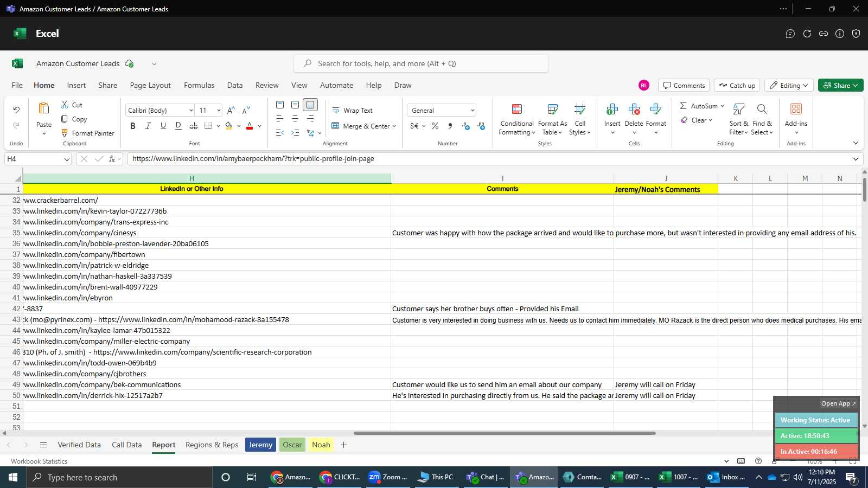This screenshot has width=868, height=488.
Task: Apply the yellow fill color
Action: (229, 126)
